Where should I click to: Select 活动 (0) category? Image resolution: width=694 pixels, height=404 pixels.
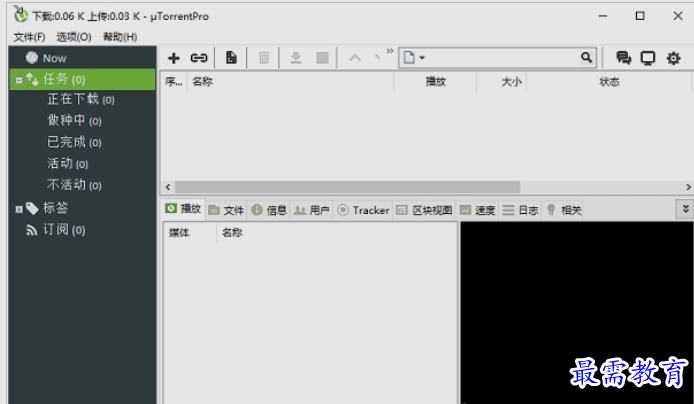[x=68, y=164]
